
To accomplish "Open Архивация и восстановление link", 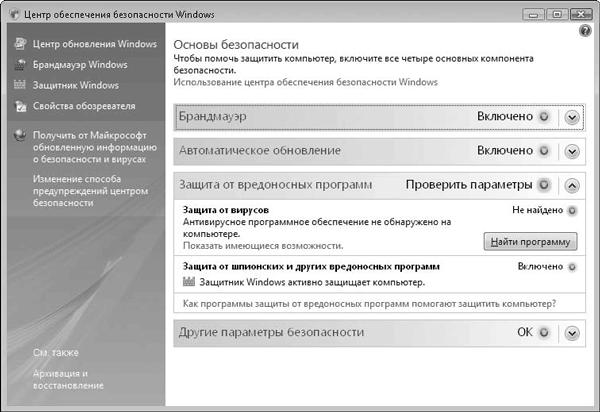I will point(67,378).
